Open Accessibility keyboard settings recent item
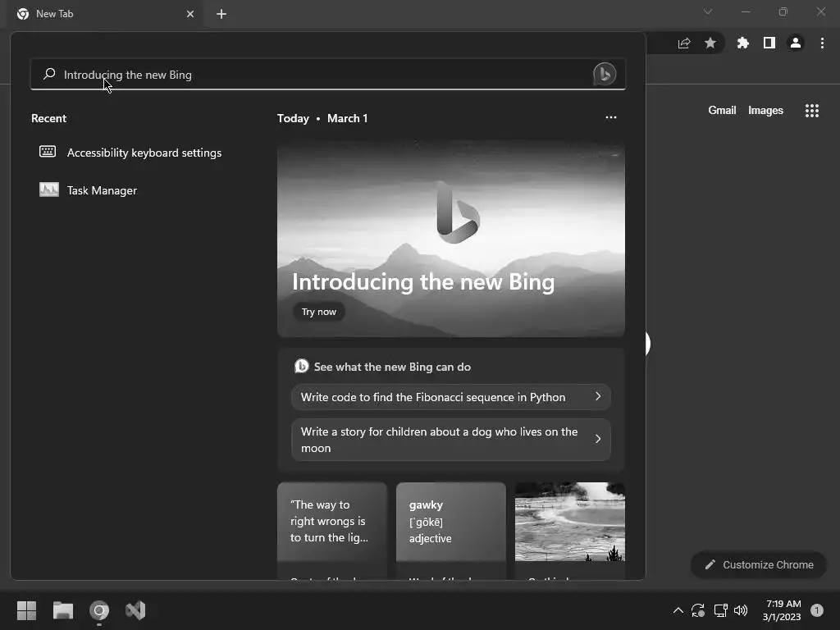 [144, 153]
